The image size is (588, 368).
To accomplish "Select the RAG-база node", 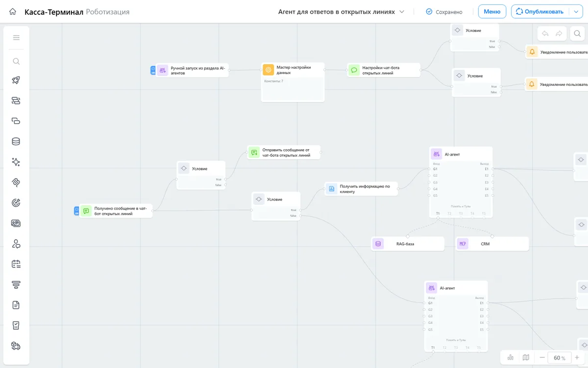I will point(408,244).
